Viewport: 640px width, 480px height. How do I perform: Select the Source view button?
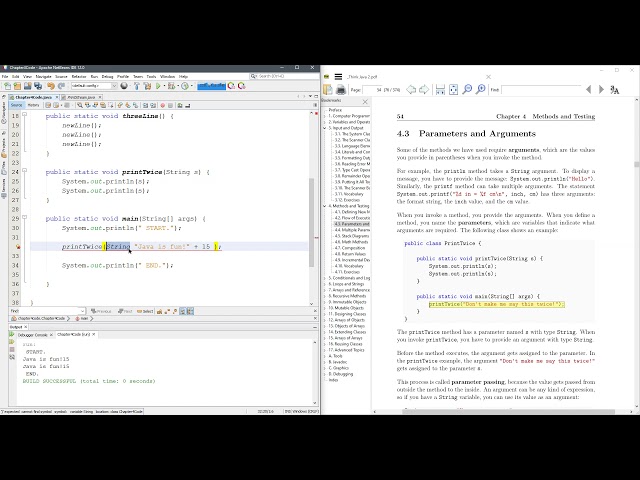(17, 105)
